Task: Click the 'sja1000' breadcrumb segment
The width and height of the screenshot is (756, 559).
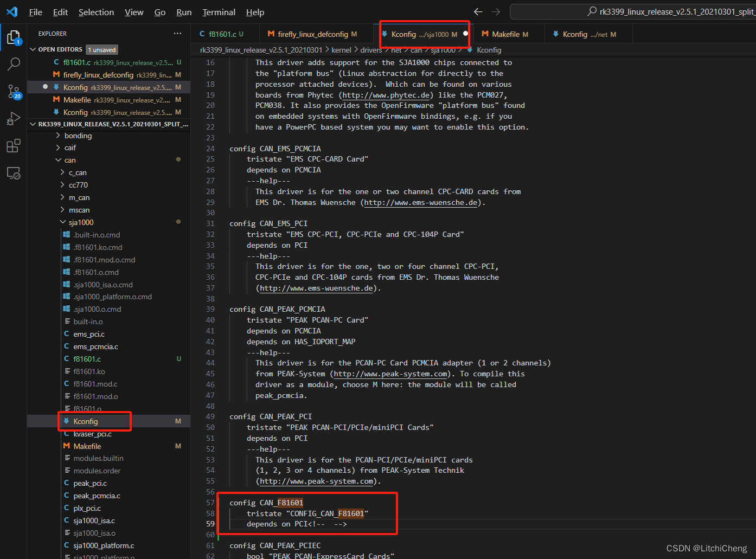Action: pyautogui.click(x=443, y=50)
